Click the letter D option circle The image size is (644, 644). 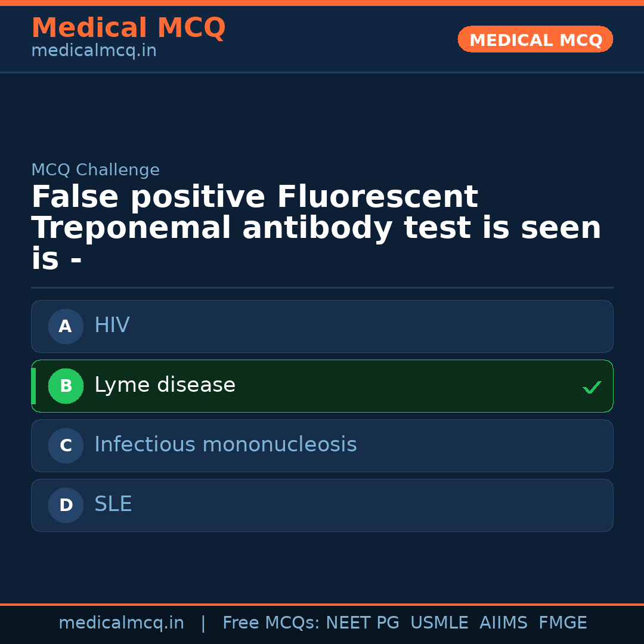pos(66,505)
